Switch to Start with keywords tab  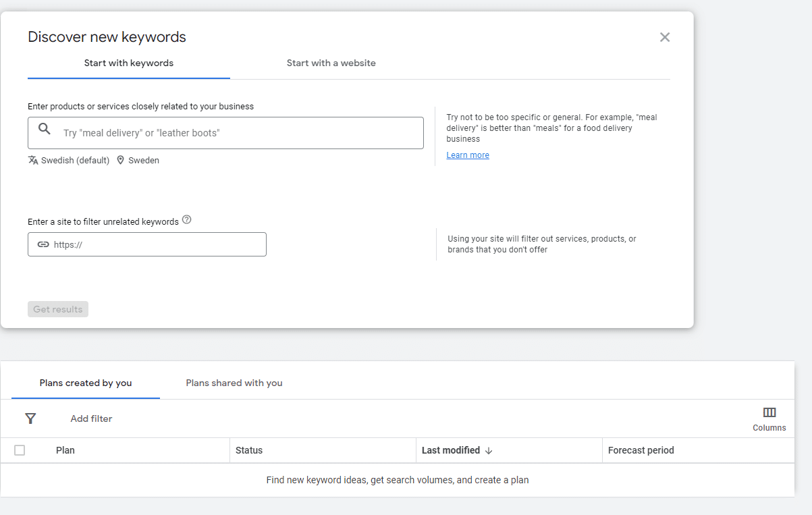tap(129, 63)
